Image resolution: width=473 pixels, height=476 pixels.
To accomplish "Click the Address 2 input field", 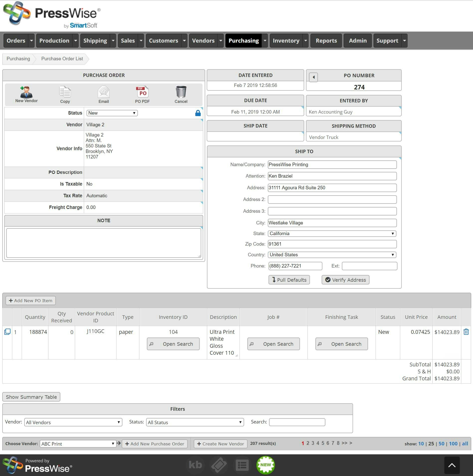I will point(332,200).
